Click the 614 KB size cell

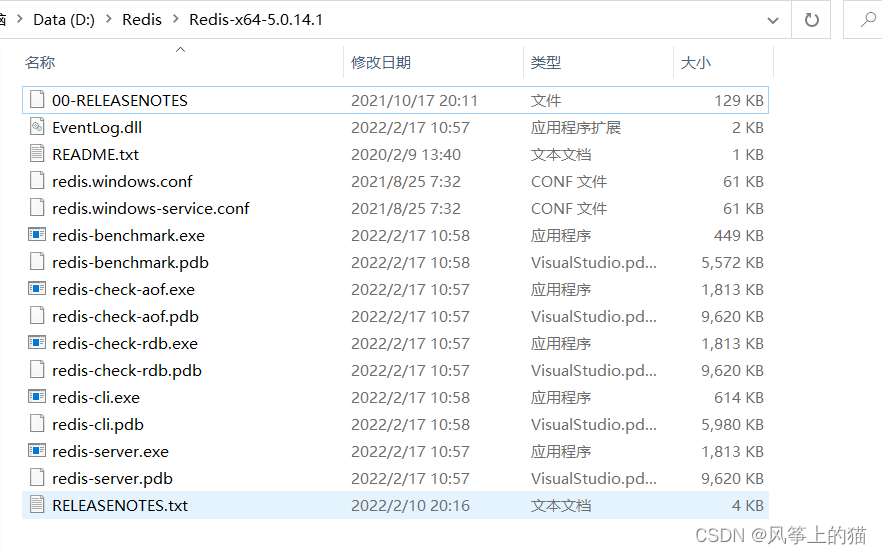(x=739, y=398)
